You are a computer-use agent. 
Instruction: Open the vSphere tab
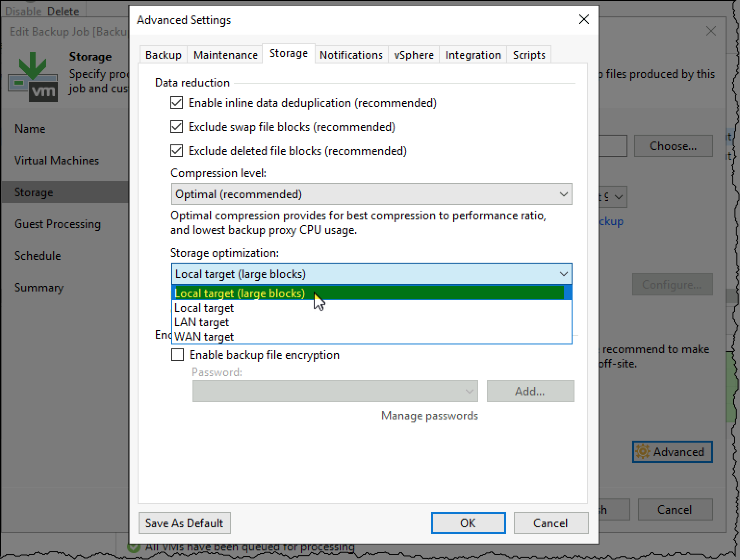tap(414, 55)
